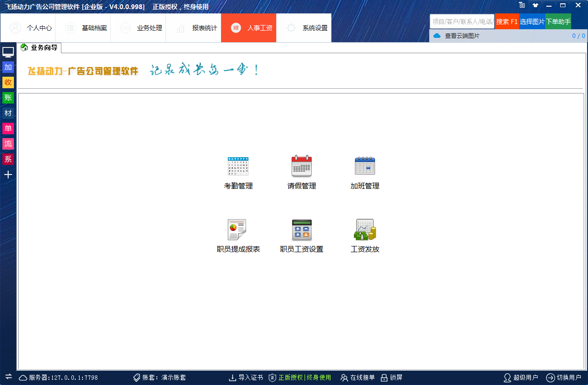The image size is (588, 385).
Task: Click the 搜索 F1 button
Action: [507, 22]
